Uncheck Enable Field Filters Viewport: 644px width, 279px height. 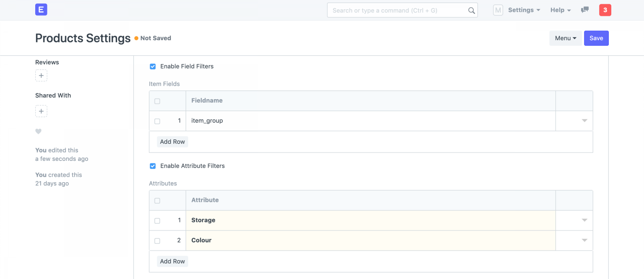click(x=153, y=66)
